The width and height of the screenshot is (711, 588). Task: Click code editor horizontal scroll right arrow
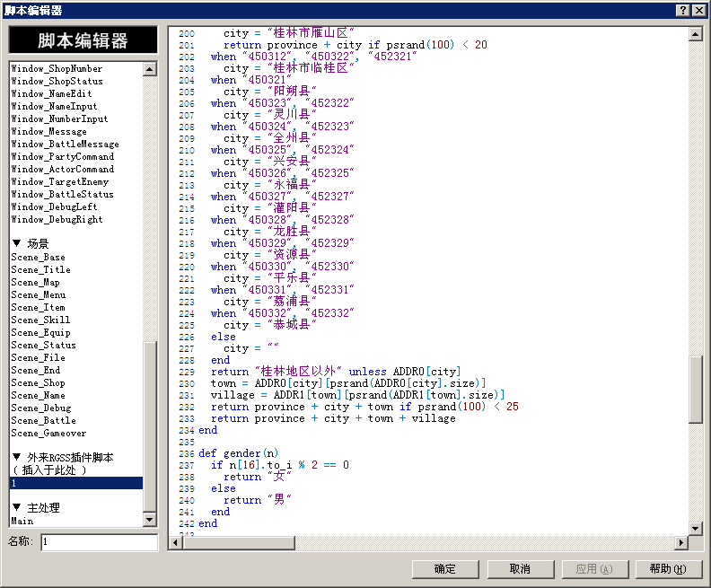tap(681, 542)
